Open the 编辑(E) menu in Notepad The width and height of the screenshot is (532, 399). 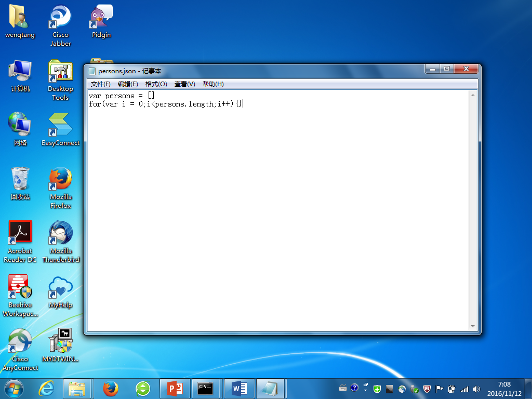tap(128, 84)
